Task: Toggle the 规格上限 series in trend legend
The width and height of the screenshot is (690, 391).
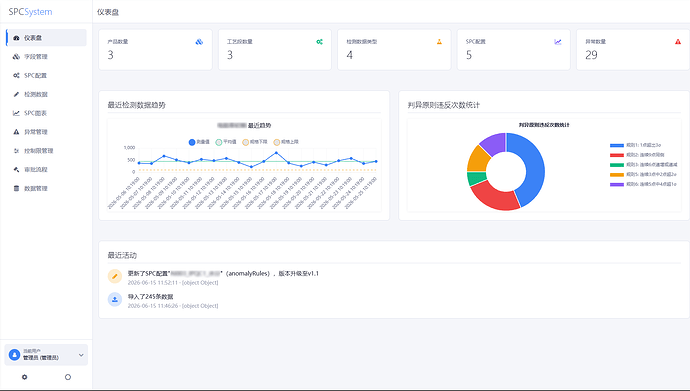Action: [286, 142]
